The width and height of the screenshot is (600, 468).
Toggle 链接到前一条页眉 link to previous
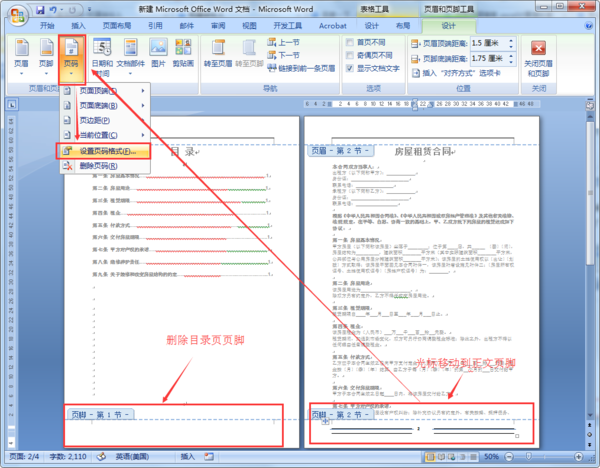click(x=301, y=68)
